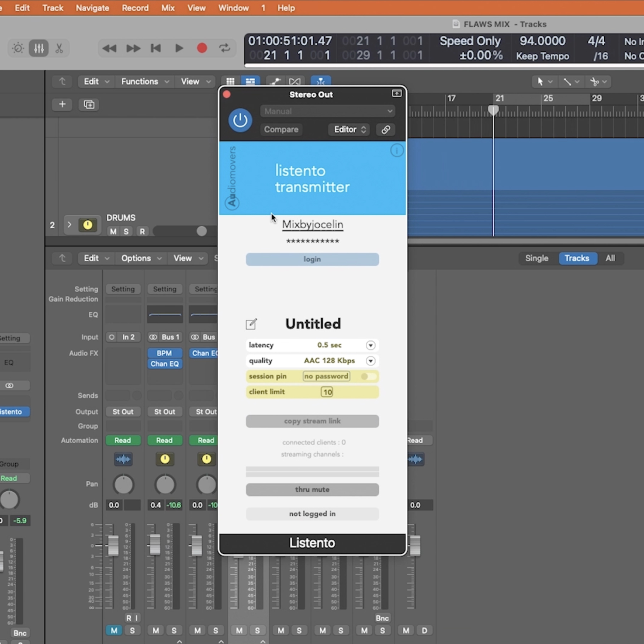644x644 pixels.
Task: Click the Speed Only varispeed display
Action: click(470, 41)
